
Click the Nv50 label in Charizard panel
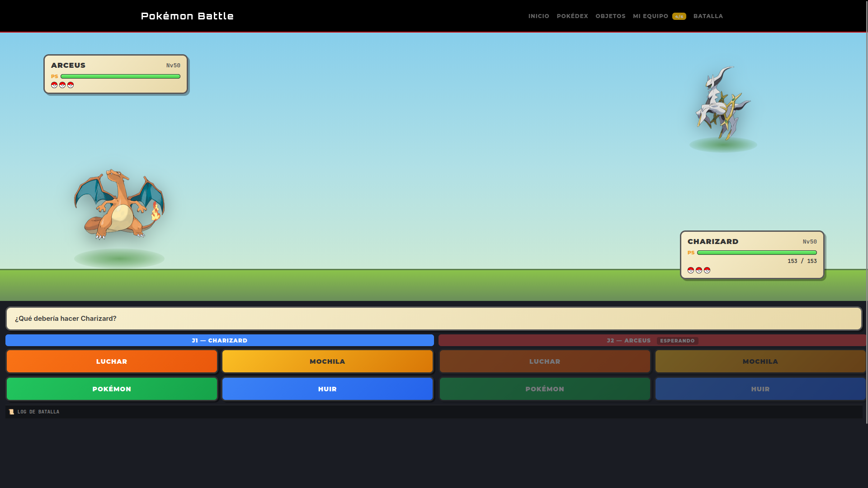click(x=810, y=242)
